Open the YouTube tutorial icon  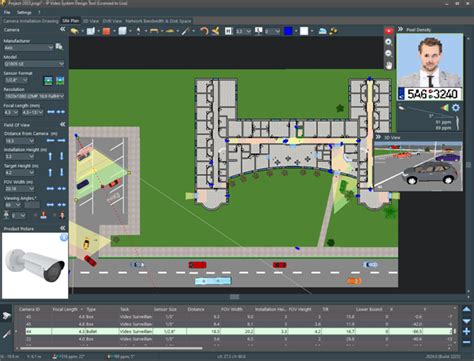(x=389, y=31)
